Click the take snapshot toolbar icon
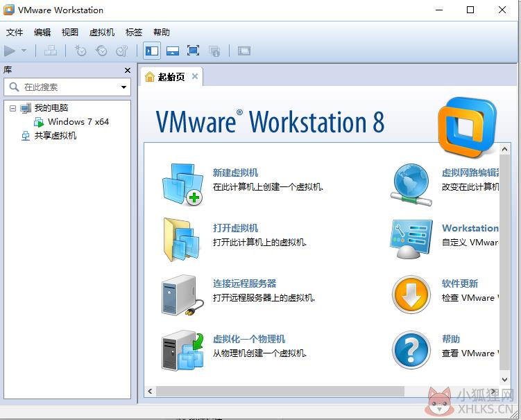The image size is (521, 420). [x=80, y=51]
